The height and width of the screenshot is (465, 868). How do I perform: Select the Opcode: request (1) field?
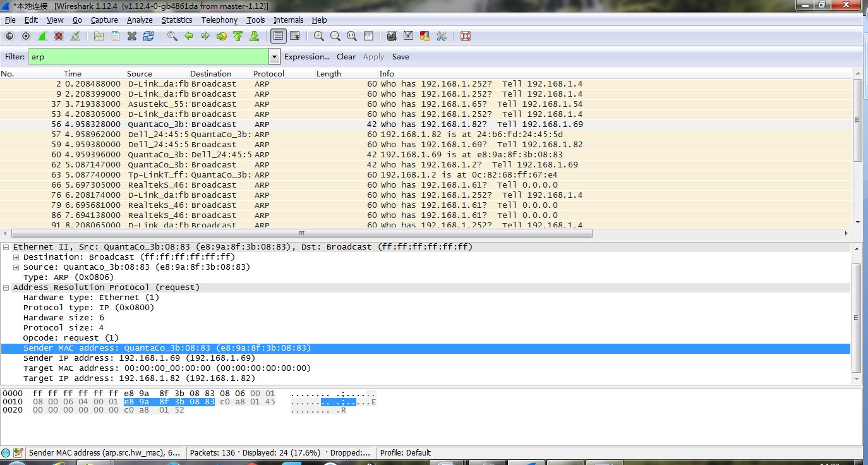[71, 338]
